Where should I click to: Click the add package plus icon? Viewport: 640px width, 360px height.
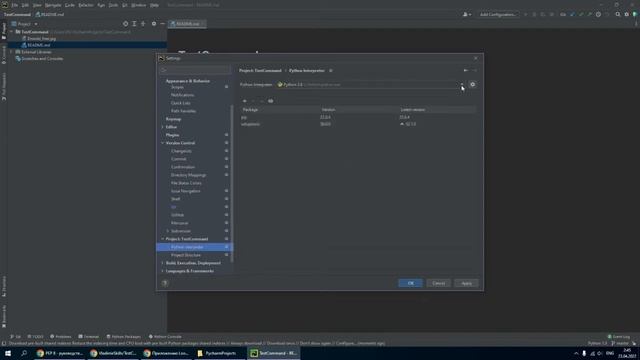[x=244, y=101]
